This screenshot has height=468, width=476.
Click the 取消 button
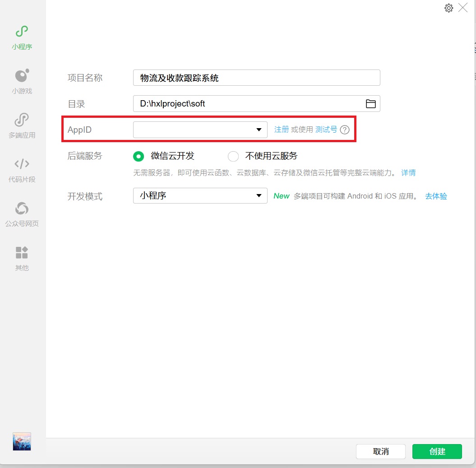tap(381, 451)
